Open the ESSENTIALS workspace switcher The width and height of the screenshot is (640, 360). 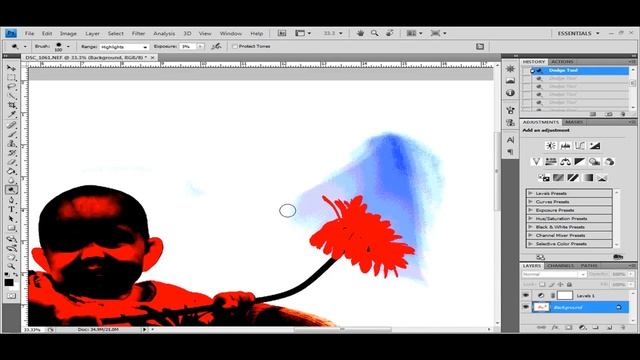point(578,33)
